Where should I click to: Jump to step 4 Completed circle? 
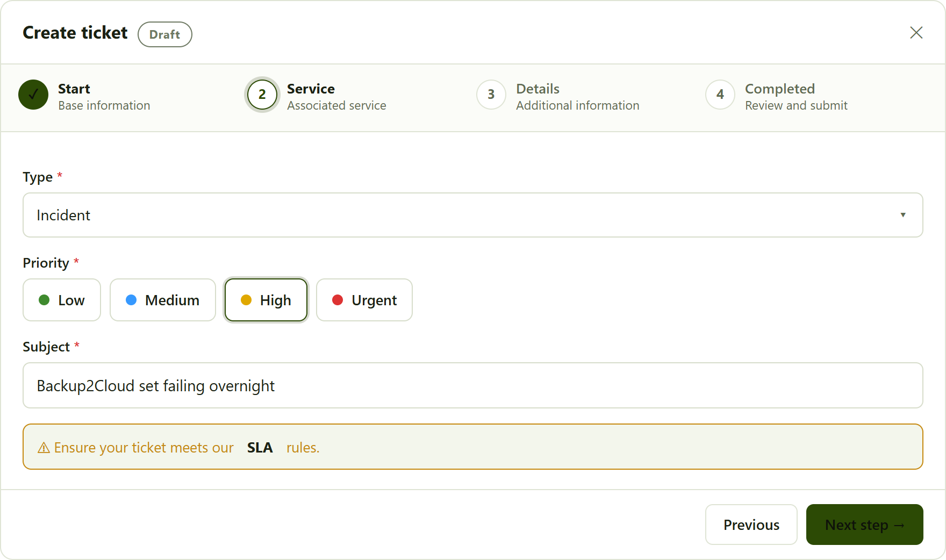point(720,95)
